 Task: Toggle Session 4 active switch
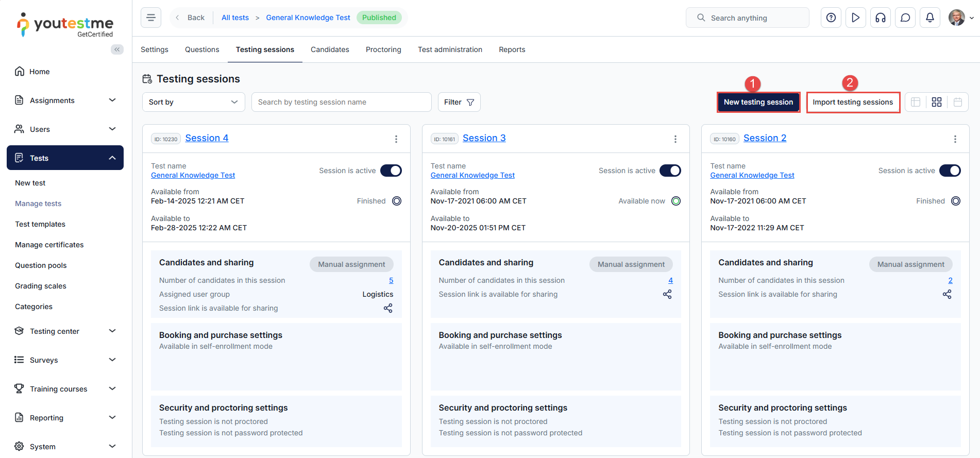[x=391, y=171]
